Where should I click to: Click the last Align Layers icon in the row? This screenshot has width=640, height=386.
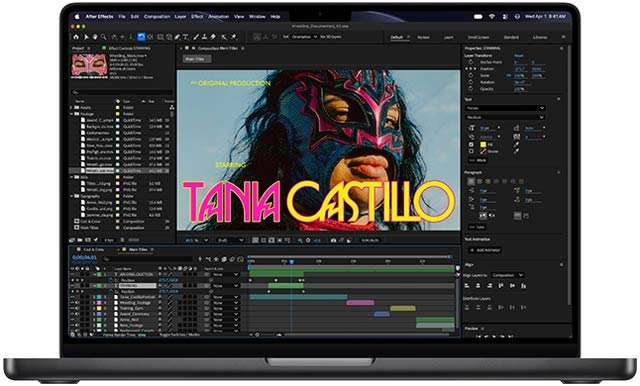(524, 286)
